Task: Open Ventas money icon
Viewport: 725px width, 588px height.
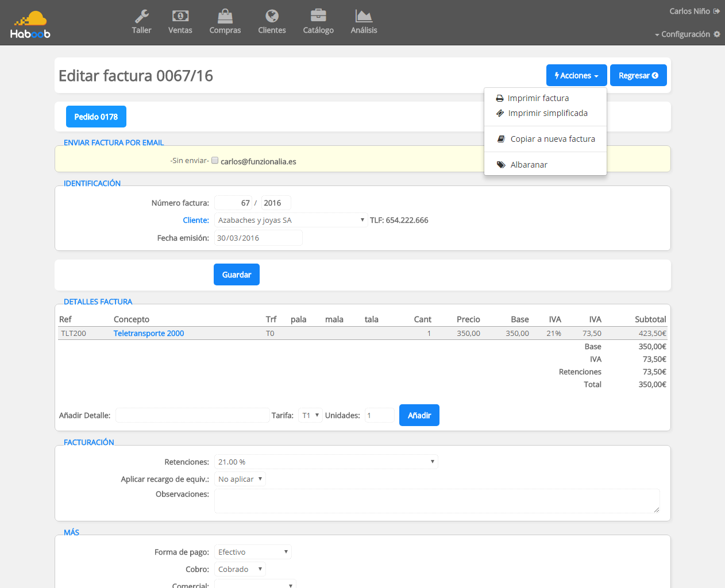Action: tap(180, 16)
